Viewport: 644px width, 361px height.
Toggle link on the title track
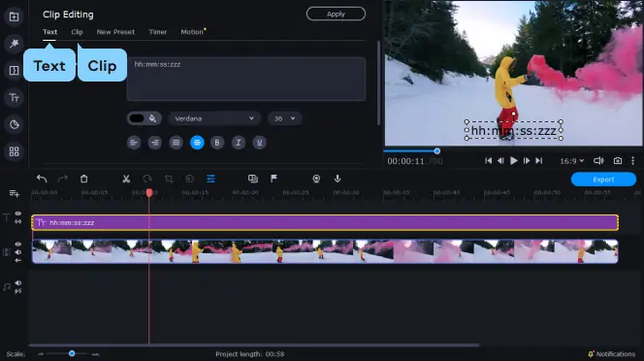[18, 221]
